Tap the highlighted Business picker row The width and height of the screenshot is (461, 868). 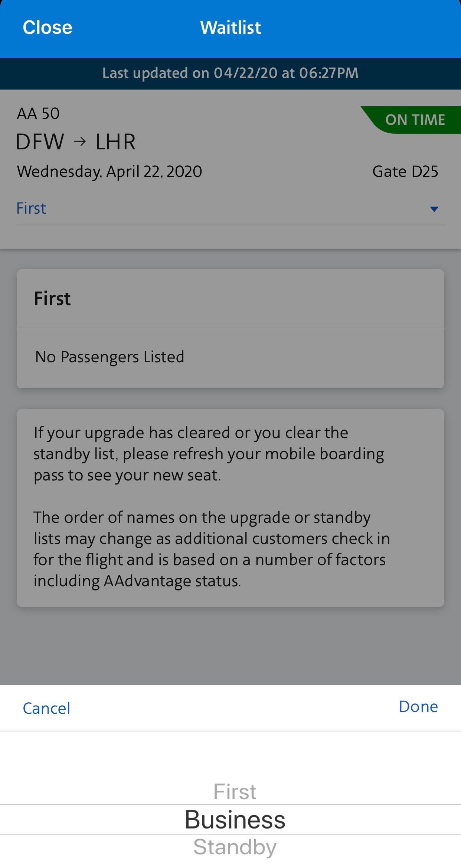tap(235, 819)
